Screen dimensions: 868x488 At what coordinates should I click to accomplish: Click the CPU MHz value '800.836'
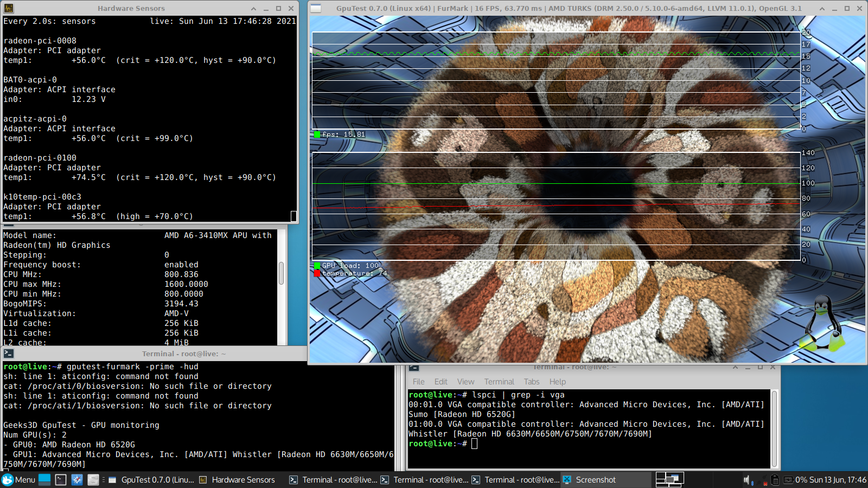coord(181,274)
